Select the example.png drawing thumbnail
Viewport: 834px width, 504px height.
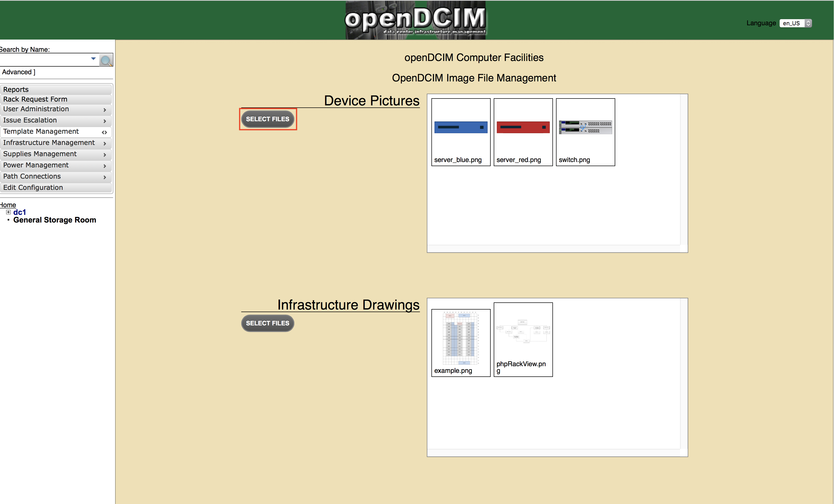point(461,343)
